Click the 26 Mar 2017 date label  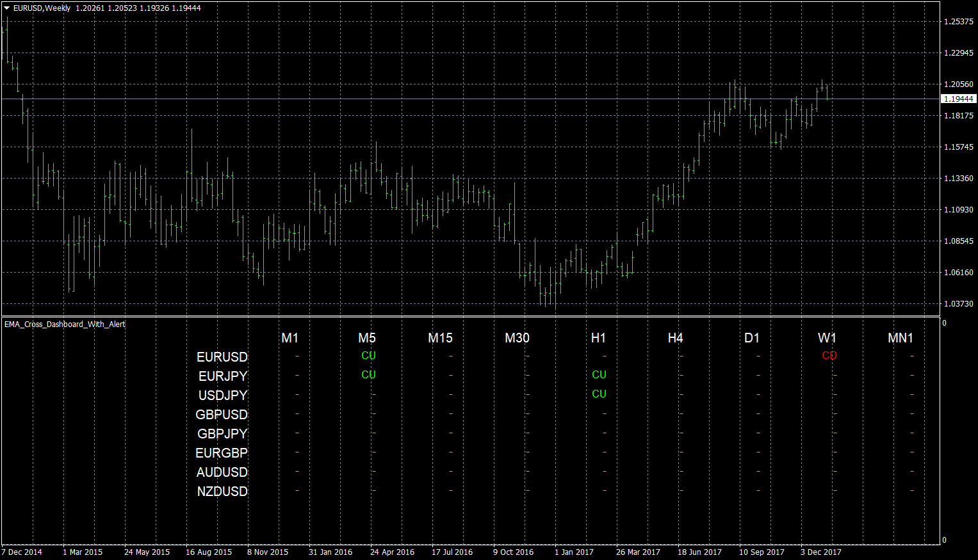coord(638,552)
